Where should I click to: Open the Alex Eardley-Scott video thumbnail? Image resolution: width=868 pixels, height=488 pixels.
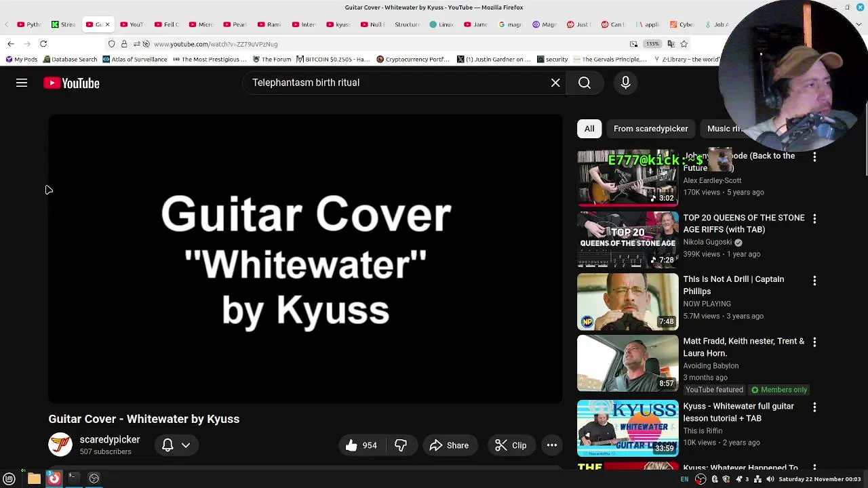[x=627, y=178]
